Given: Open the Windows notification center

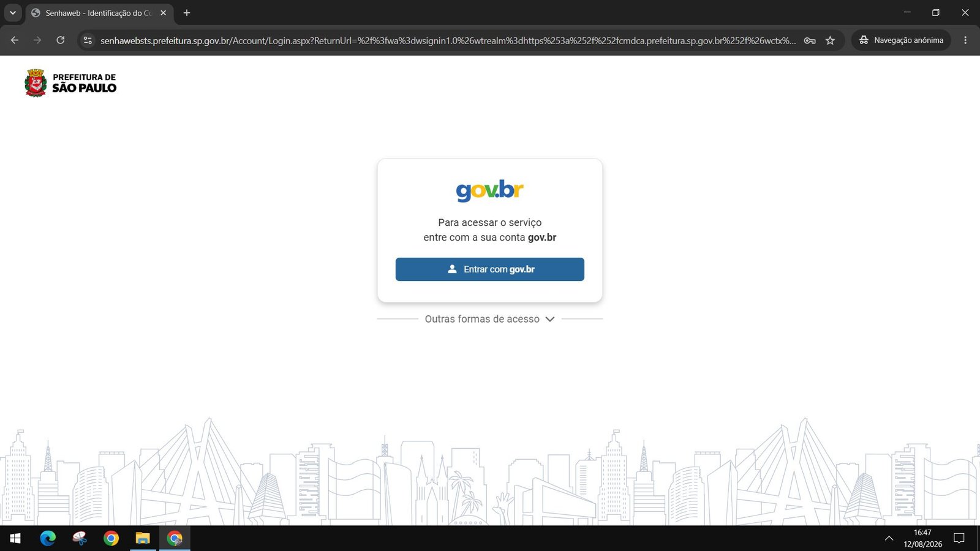Looking at the screenshot, I should 959,539.
